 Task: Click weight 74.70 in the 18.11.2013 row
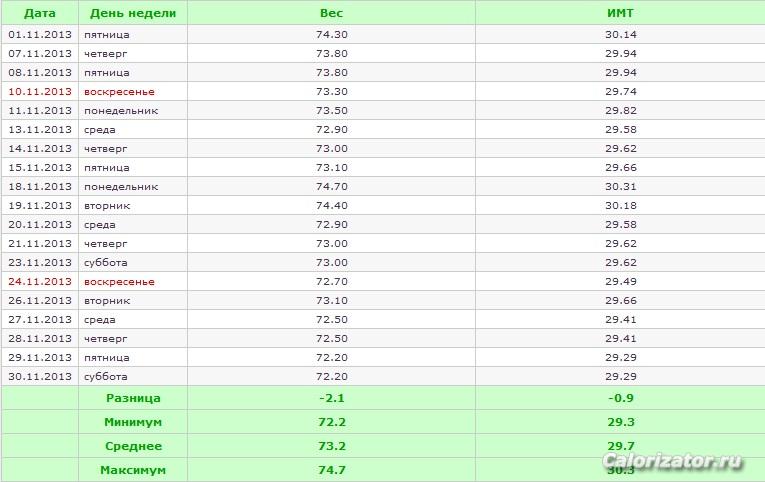332,187
